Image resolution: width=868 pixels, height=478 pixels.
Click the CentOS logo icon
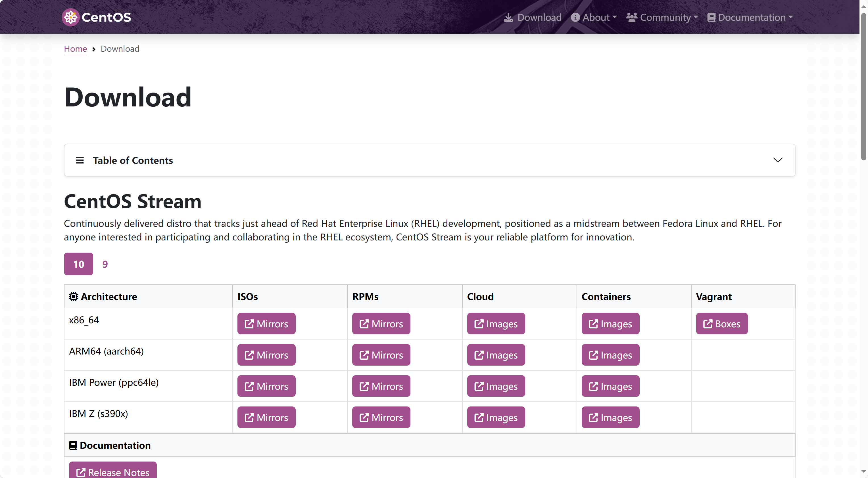pyautogui.click(x=70, y=17)
